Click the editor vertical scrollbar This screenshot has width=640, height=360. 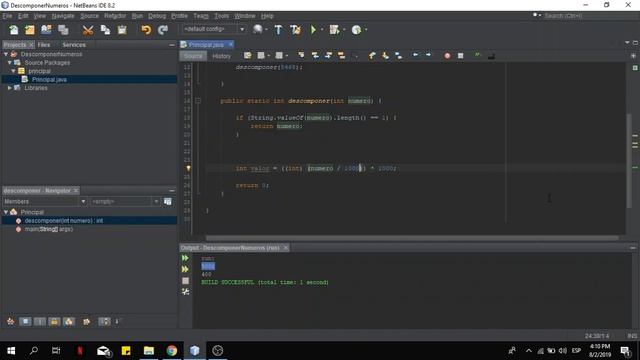pos(629,161)
